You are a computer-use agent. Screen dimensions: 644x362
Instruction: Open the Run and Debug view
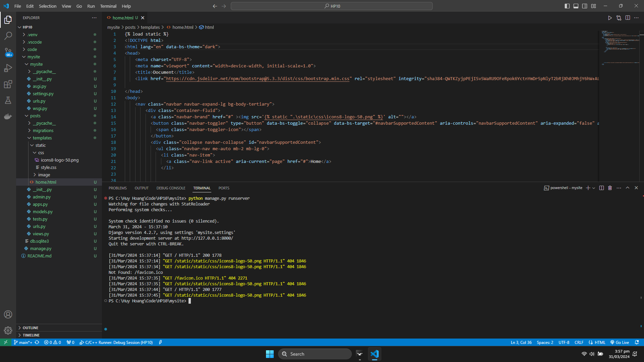pos(8,68)
